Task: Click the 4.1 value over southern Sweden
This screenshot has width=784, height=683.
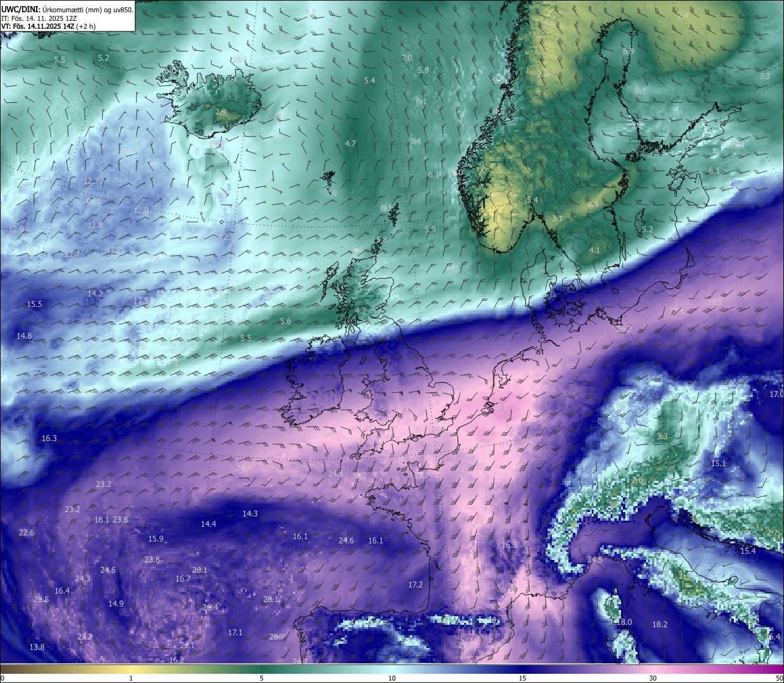Action: click(595, 251)
